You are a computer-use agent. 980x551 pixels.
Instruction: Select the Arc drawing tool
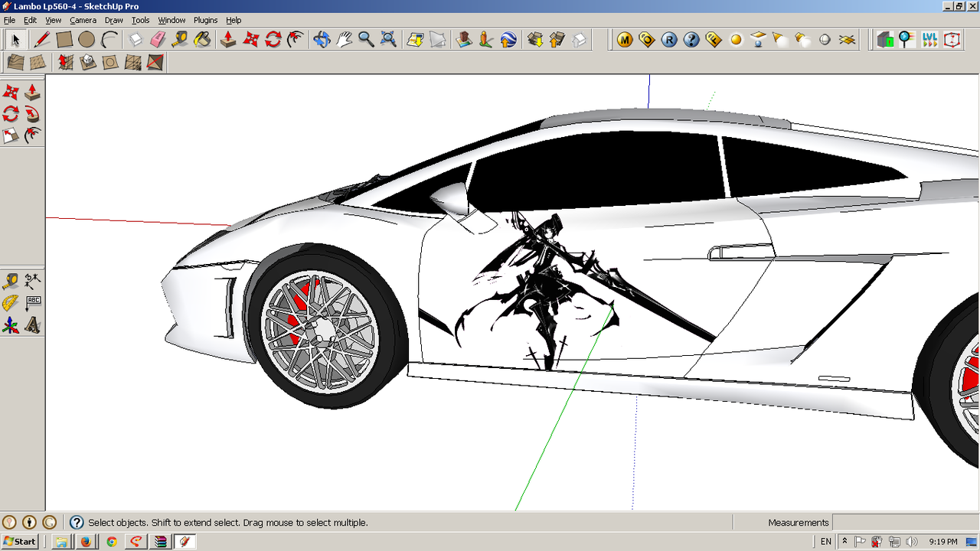tap(109, 39)
